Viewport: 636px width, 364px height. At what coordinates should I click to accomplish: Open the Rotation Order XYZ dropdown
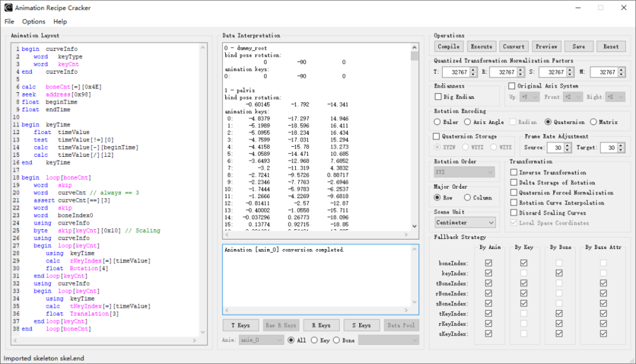tap(465, 172)
